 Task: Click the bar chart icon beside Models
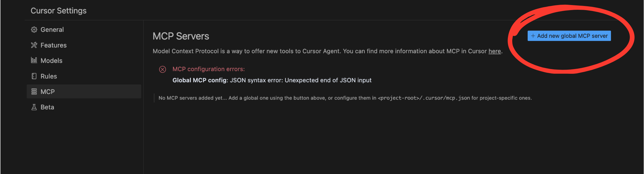[x=34, y=60]
